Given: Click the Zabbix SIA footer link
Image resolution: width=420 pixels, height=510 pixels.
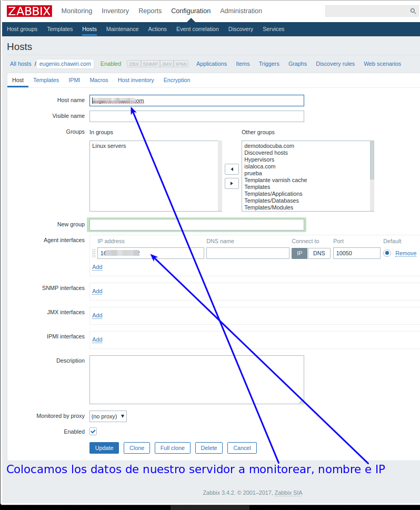Looking at the screenshot, I should (x=288, y=493).
